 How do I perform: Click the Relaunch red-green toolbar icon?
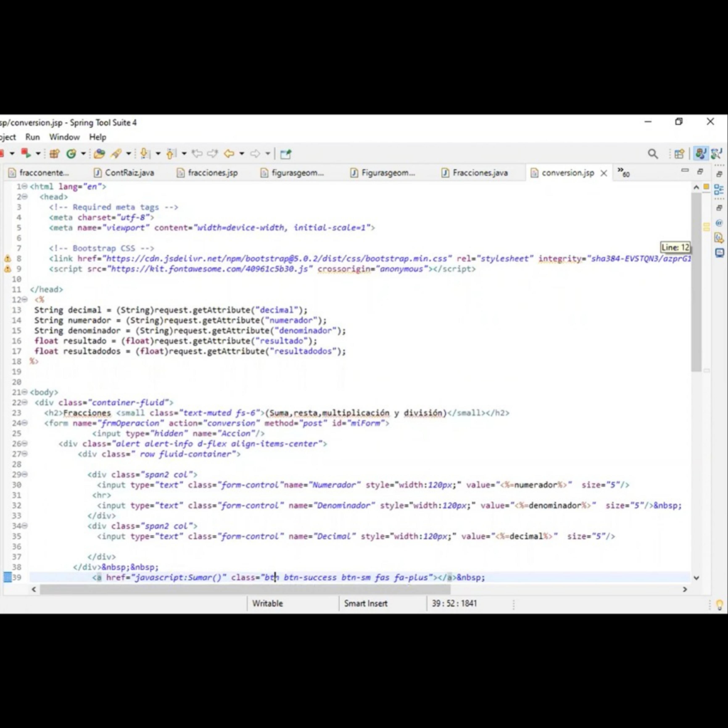point(26,153)
